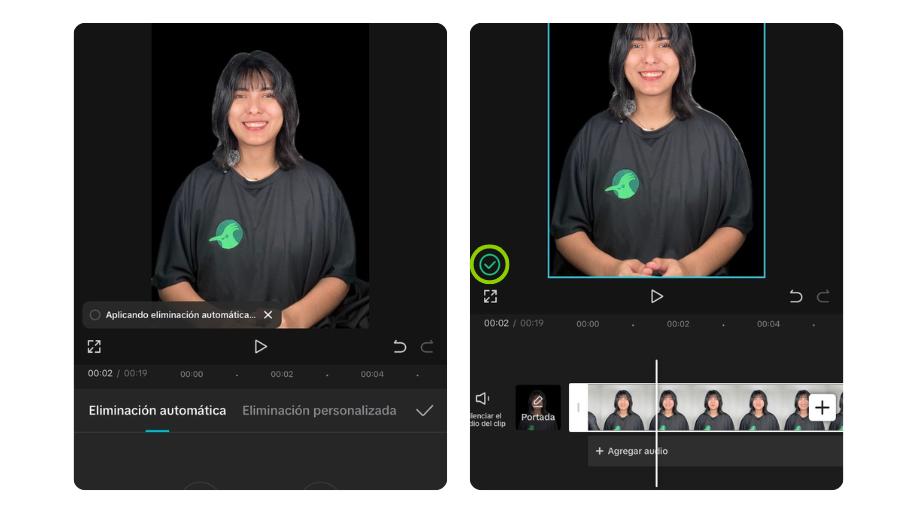Select the video clip strip in timeline
Viewport: 917px width, 513px height.
[x=720, y=407]
